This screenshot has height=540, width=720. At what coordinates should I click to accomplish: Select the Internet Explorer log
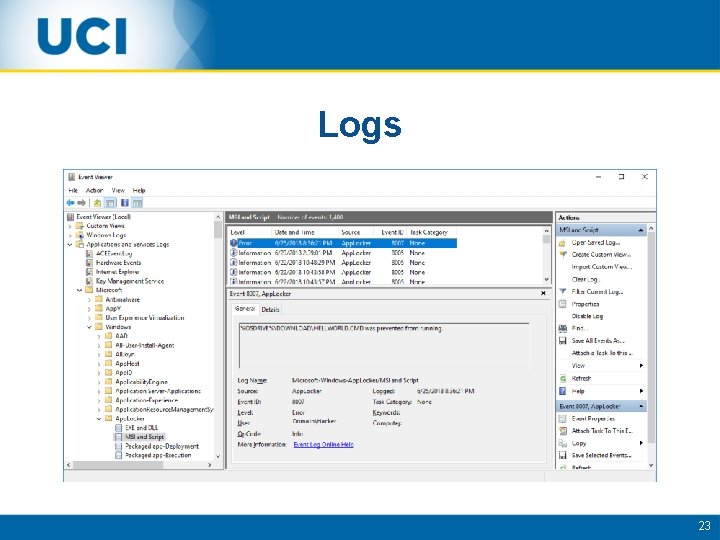(x=112, y=272)
